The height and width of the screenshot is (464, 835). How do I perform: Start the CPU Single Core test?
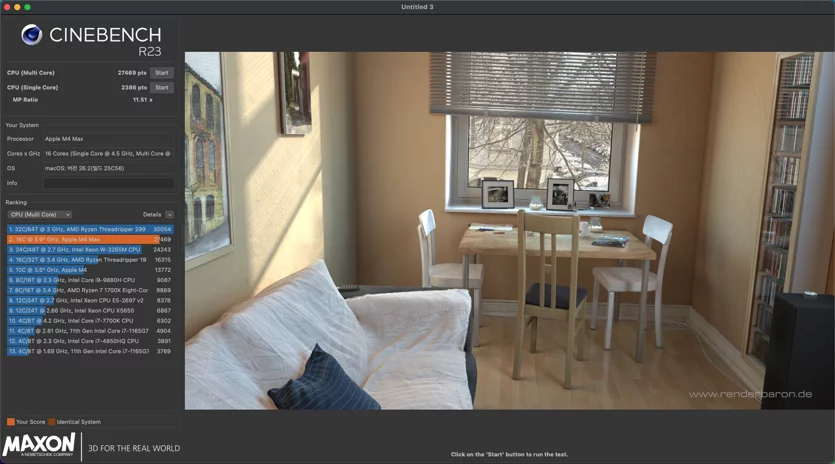(x=162, y=87)
